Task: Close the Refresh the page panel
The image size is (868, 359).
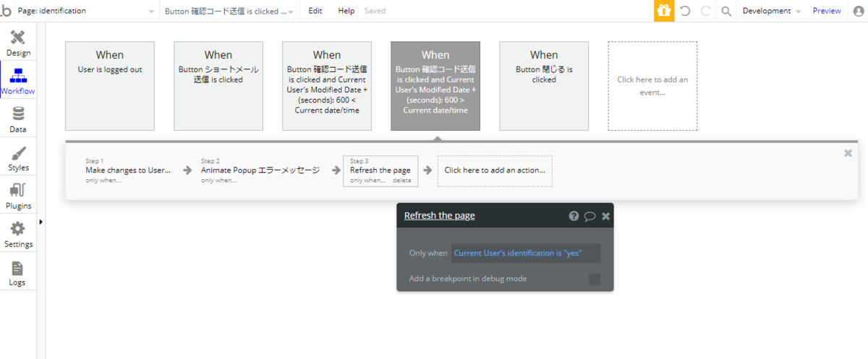Action: 606,216
